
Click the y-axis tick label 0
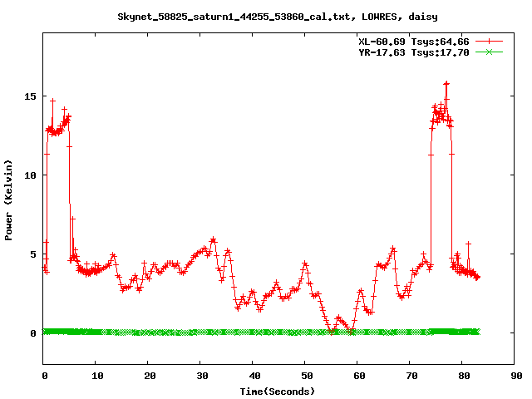[x=33, y=333]
